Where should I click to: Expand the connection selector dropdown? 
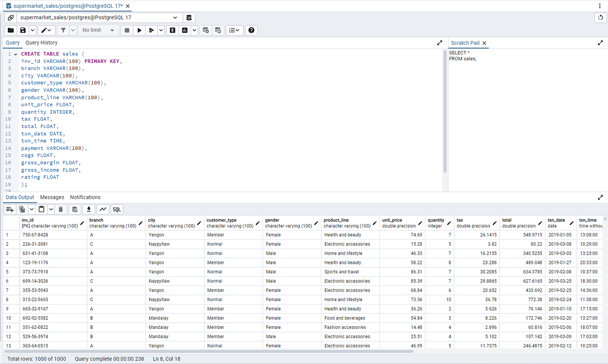tap(100, 18)
